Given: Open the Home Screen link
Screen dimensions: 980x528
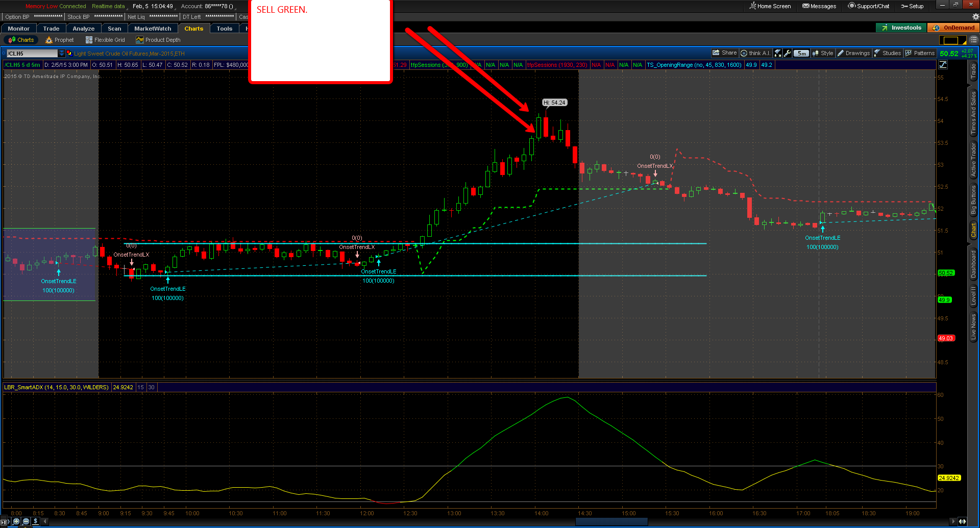Looking at the screenshot, I should [770, 6].
